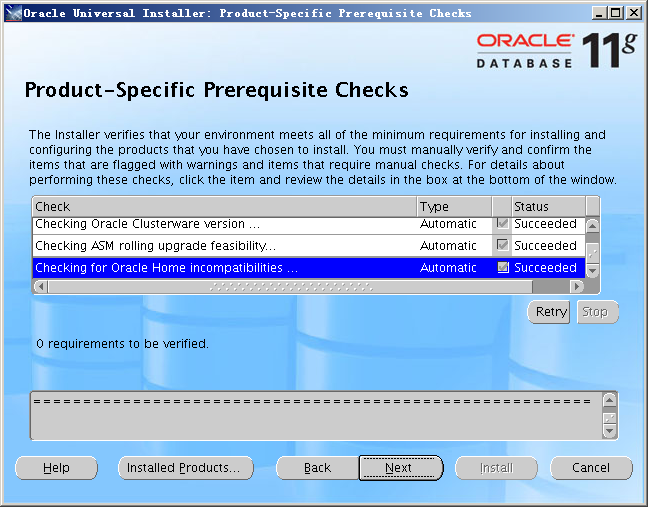Click the Retry button

[551, 312]
